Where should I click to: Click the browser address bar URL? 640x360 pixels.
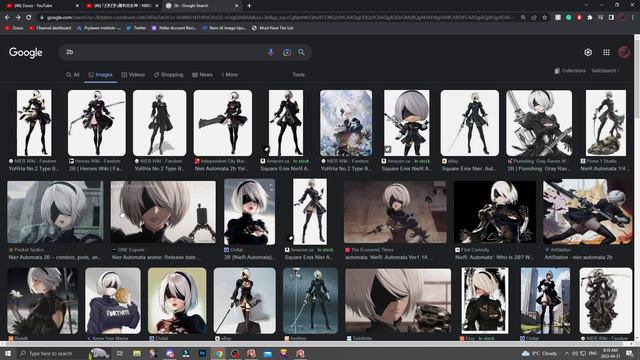point(278,18)
